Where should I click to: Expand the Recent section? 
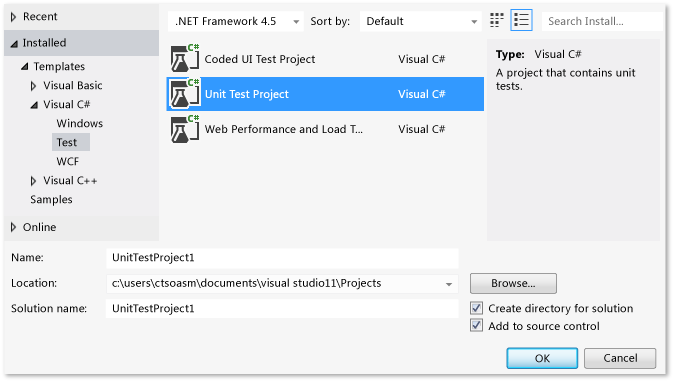13,17
